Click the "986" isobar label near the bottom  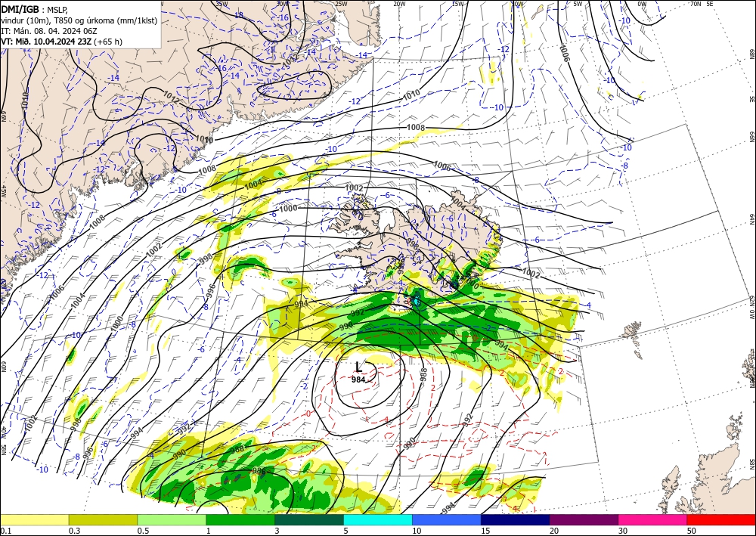coord(259,472)
